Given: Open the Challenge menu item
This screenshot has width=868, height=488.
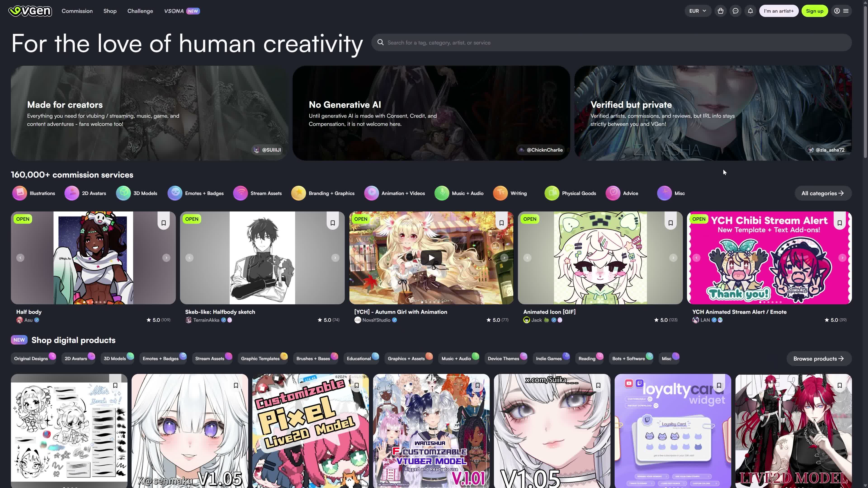Looking at the screenshot, I should (x=140, y=11).
